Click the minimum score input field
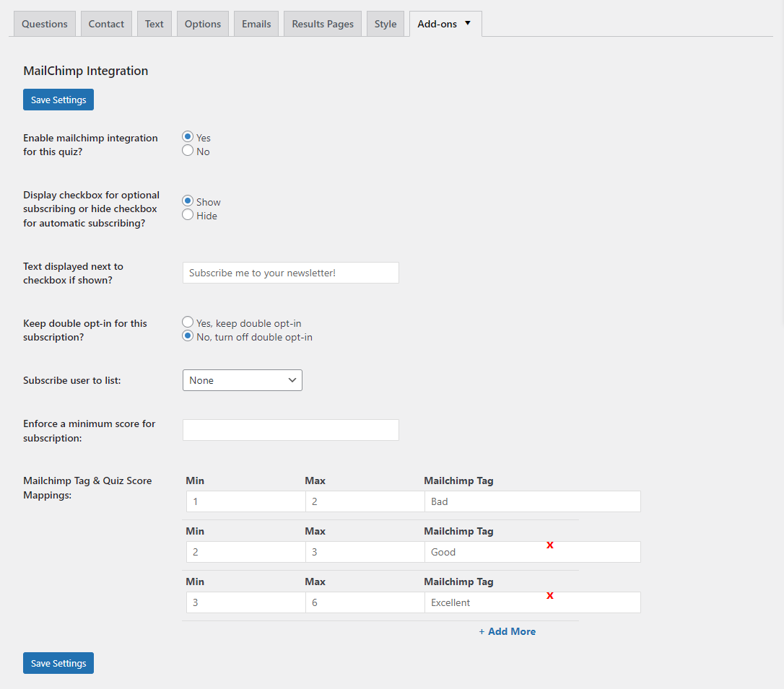The width and height of the screenshot is (784, 689). point(291,430)
